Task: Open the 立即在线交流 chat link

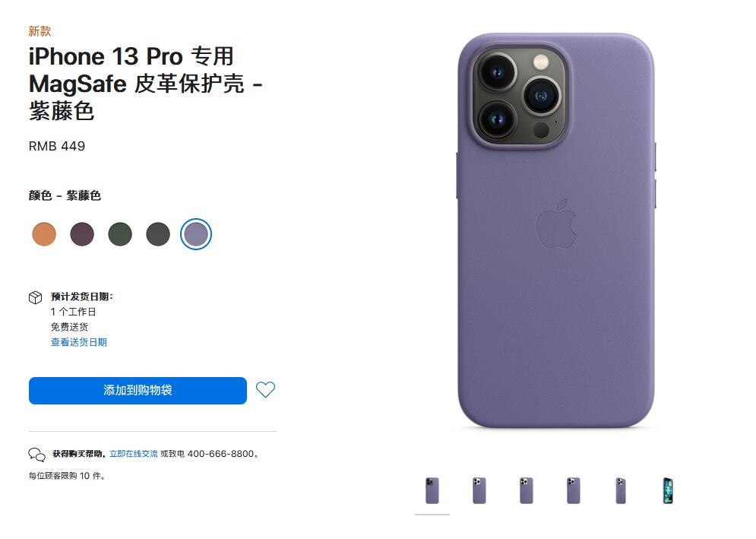Action: [134, 454]
